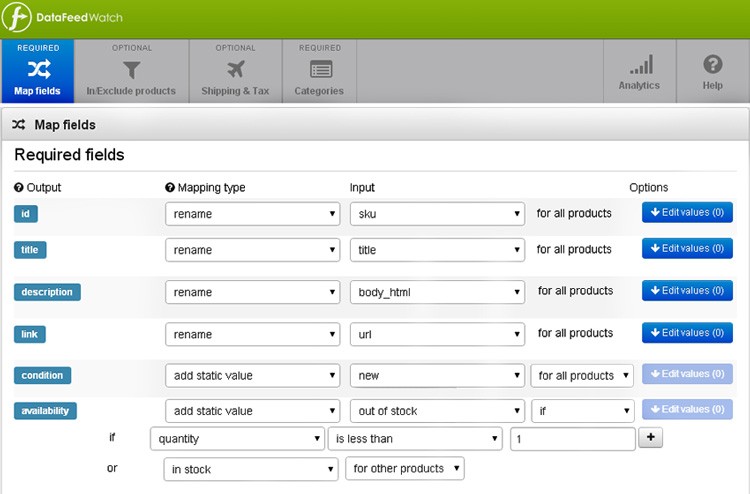Image resolution: width=750 pixels, height=494 pixels.
Task: Click the DataFeedWatch logo icon
Action: coord(19,19)
